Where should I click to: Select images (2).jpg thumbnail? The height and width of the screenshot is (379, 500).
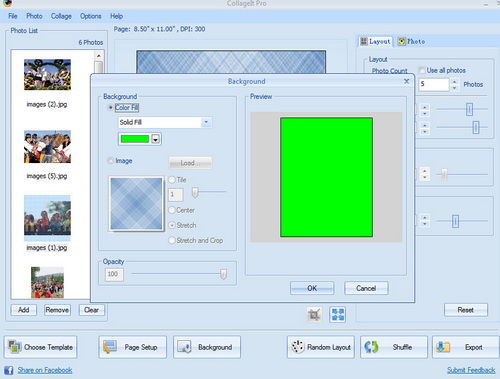(x=47, y=75)
